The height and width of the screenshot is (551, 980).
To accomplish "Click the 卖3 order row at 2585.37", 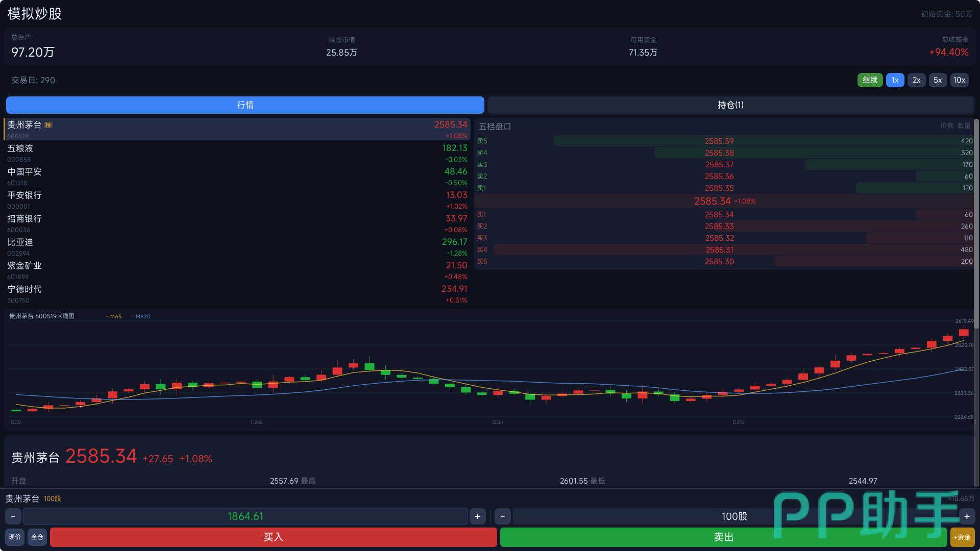I will pyautogui.click(x=725, y=165).
